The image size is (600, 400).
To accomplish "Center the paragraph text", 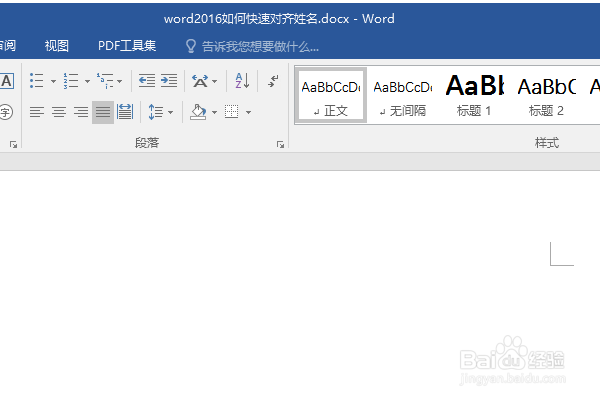I will pos(59,112).
